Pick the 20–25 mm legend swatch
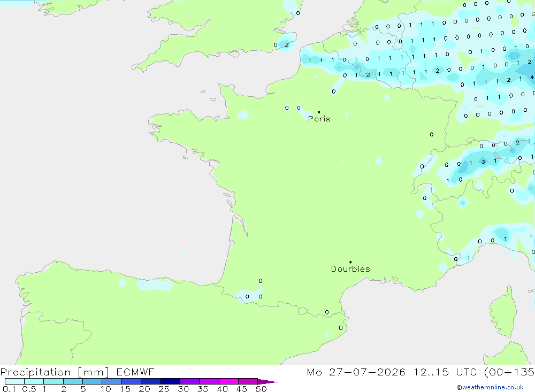The image size is (535, 392). pos(151,381)
